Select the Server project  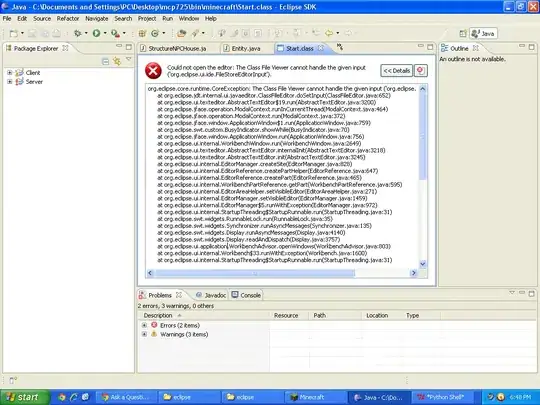[x=34, y=82]
